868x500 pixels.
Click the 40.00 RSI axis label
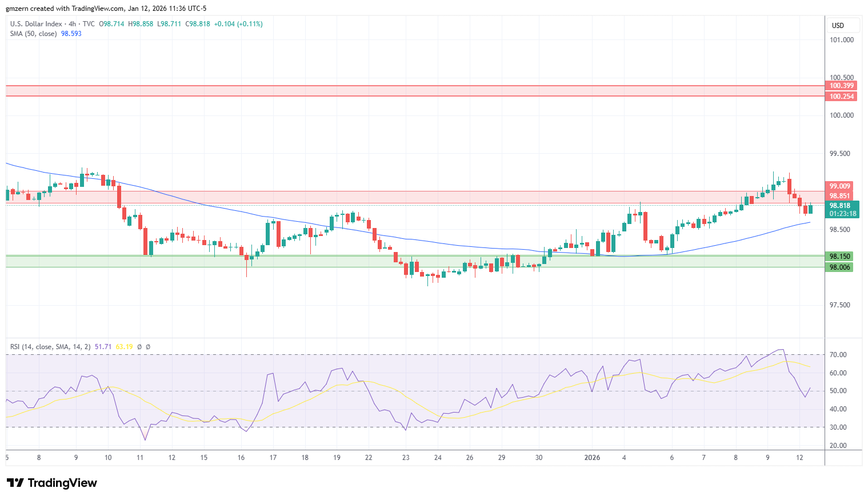pyautogui.click(x=838, y=409)
